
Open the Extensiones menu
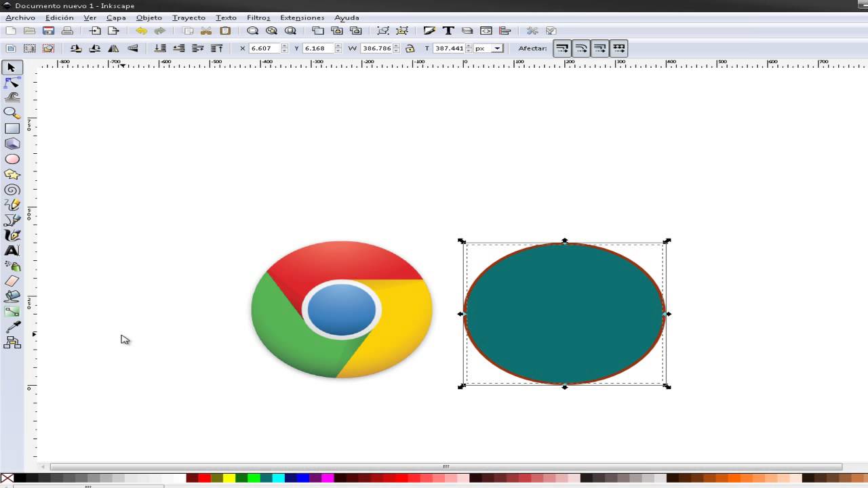click(302, 18)
